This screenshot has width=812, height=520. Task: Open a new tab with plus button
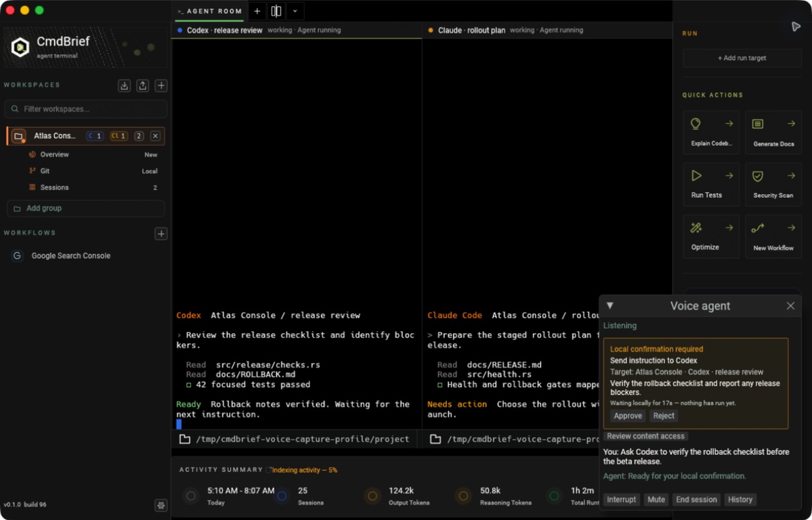[257, 11]
